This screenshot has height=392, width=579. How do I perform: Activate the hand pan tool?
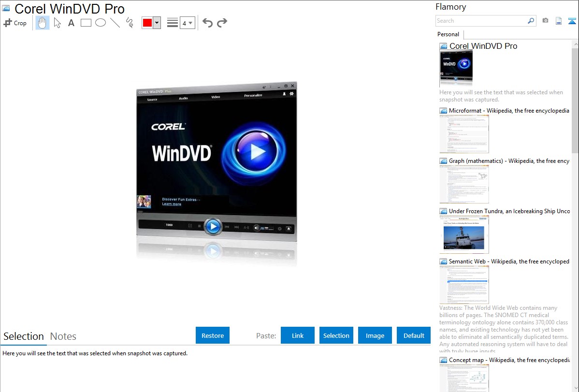[x=42, y=23]
